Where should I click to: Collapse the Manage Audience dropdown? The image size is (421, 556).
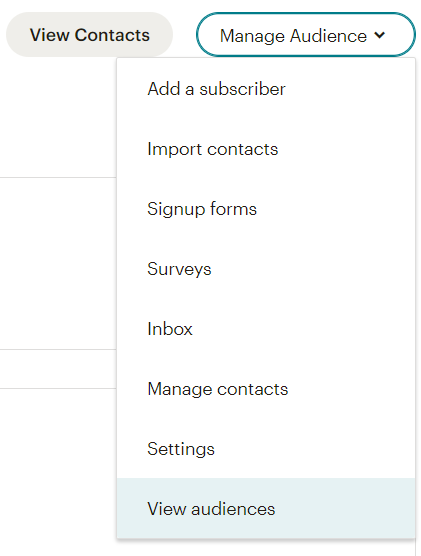[305, 35]
